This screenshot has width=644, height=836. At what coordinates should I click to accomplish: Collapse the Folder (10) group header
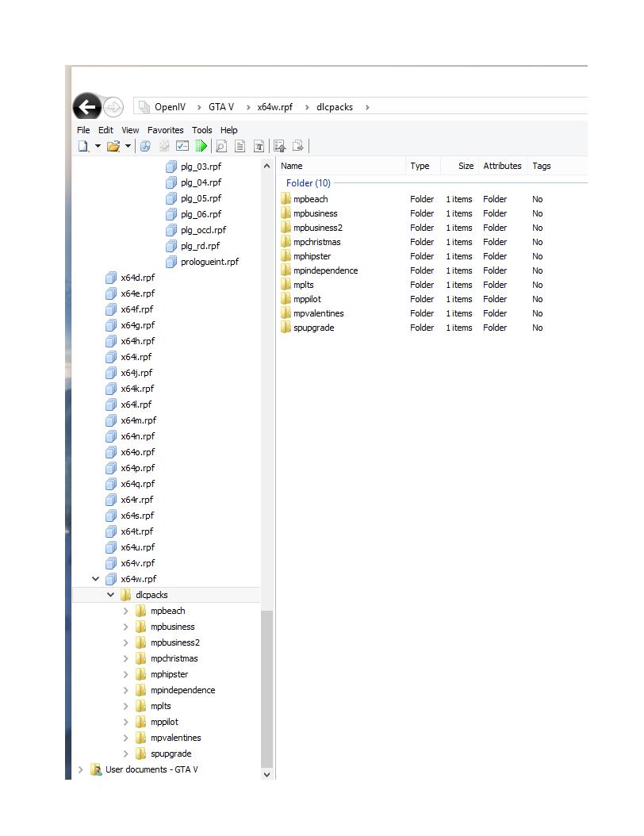tap(309, 183)
